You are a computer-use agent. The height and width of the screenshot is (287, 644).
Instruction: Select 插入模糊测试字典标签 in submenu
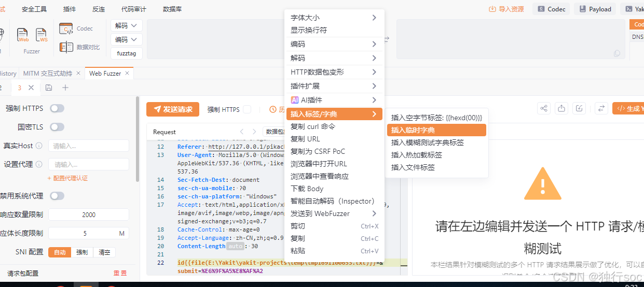click(x=436, y=142)
